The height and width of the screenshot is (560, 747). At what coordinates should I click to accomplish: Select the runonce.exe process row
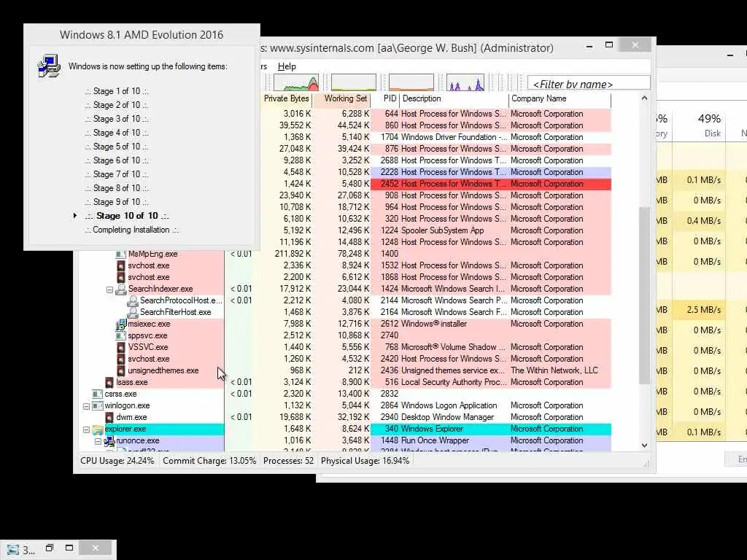[x=345, y=440]
